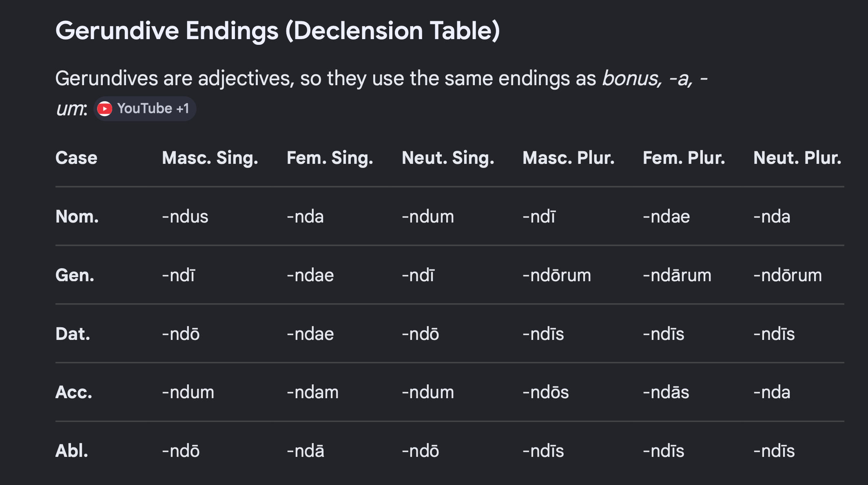Image resolution: width=868 pixels, height=485 pixels.
Task: Click the red YouTube play icon
Action: tap(105, 109)
